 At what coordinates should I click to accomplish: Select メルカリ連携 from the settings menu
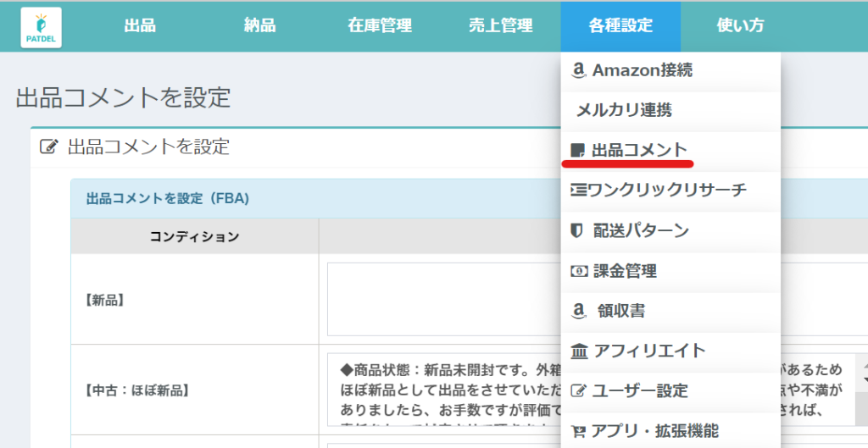pos(624,110)
